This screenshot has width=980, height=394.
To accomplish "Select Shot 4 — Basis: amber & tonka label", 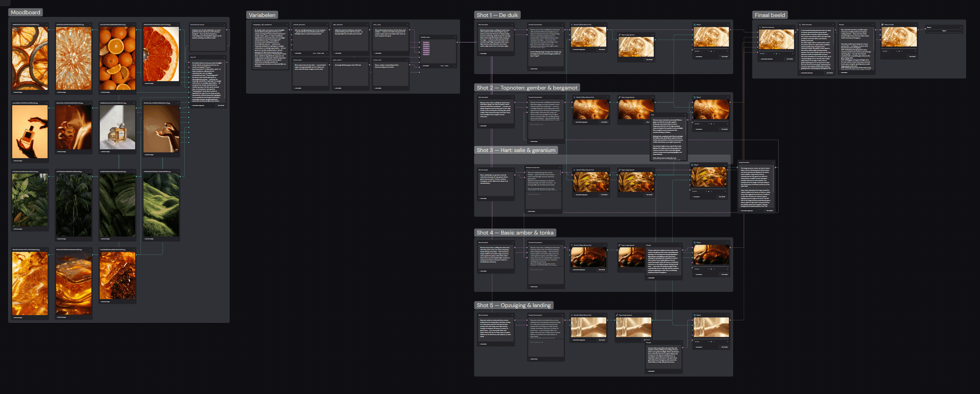I will click(x=515, y=233).
